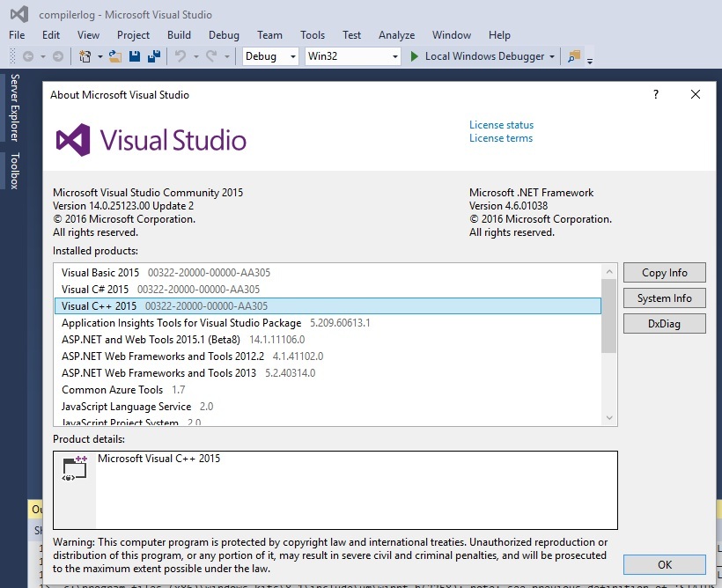This screenshot has height=588, width=722.
Task: Open the Help menu
Action: [x=499, y=35]
